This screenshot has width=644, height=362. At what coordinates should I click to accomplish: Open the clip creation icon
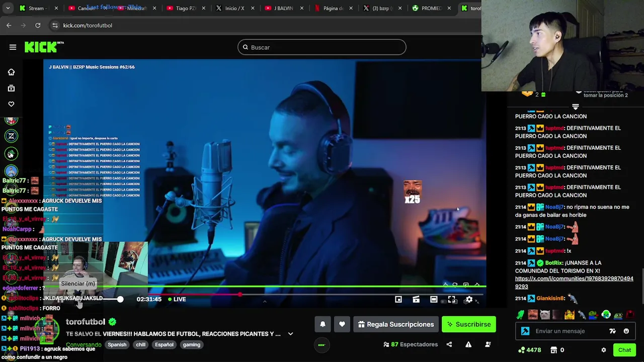[x=416, y=300]
